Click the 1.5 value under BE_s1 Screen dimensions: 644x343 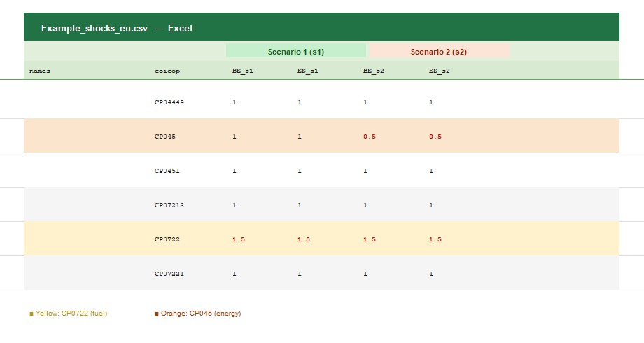pos(239,239)
